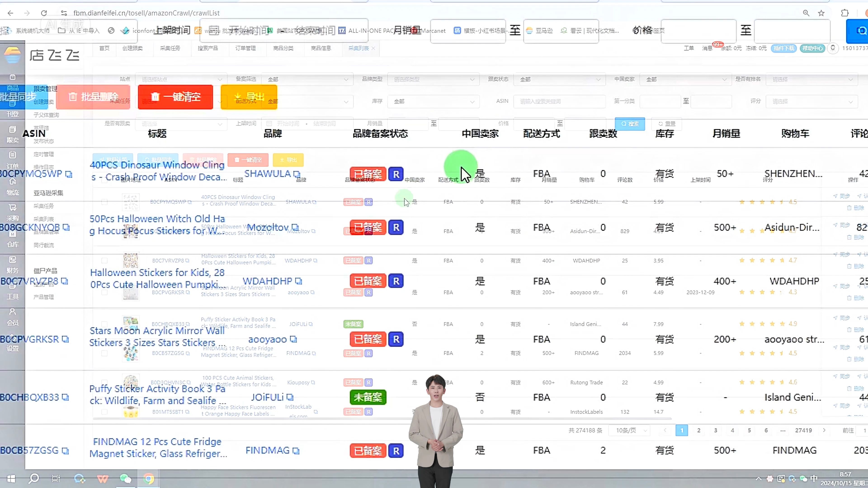The height and width of the screenshot is (488, 868).
Task: Click the ASIN search keyword input
Action: point(560,101)
